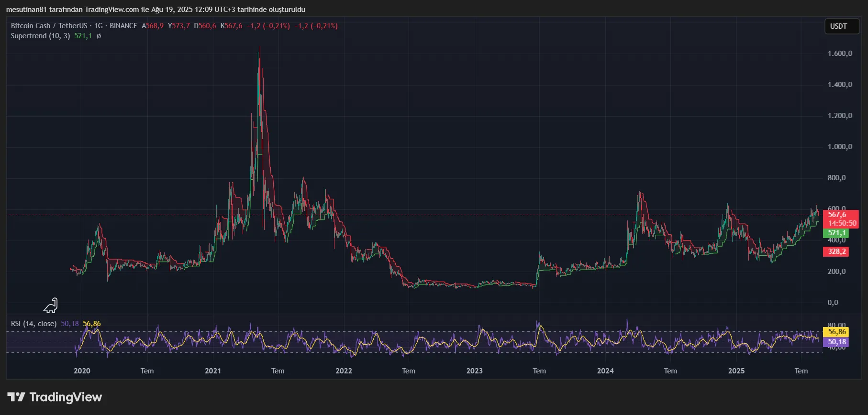Click the green Supertrend value label 521,1
The width and height of the screenshot is (868, 415).
[836, 233]
